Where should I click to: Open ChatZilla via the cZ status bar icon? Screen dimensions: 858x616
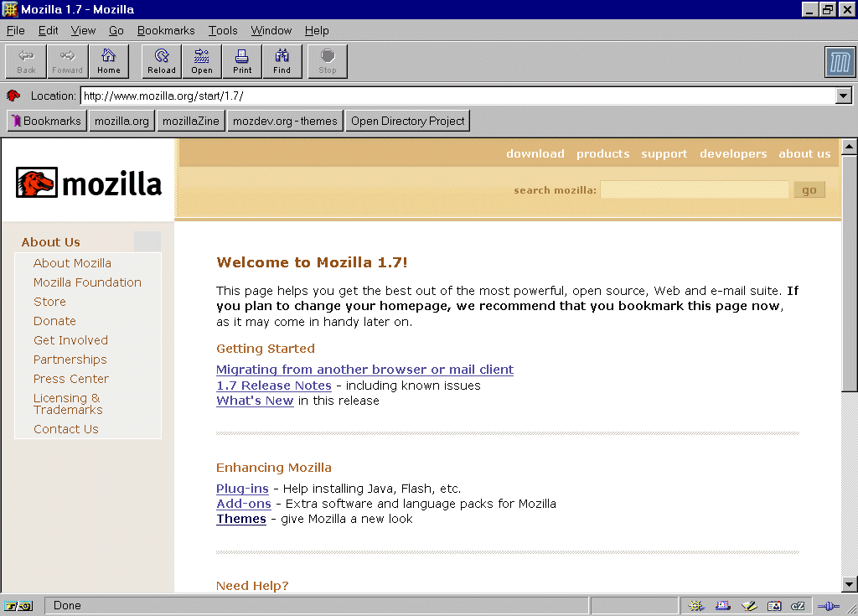[x=798, y=606]
